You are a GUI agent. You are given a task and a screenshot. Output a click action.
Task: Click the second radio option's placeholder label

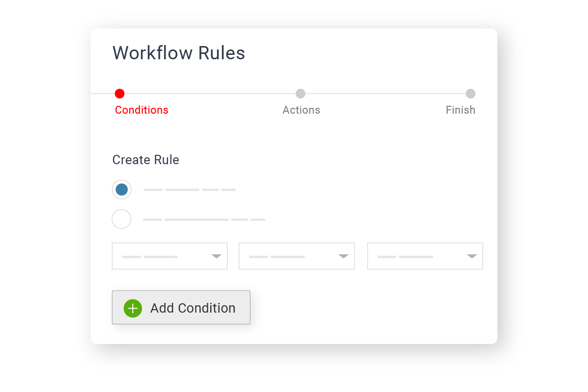(x=204, y=220)
